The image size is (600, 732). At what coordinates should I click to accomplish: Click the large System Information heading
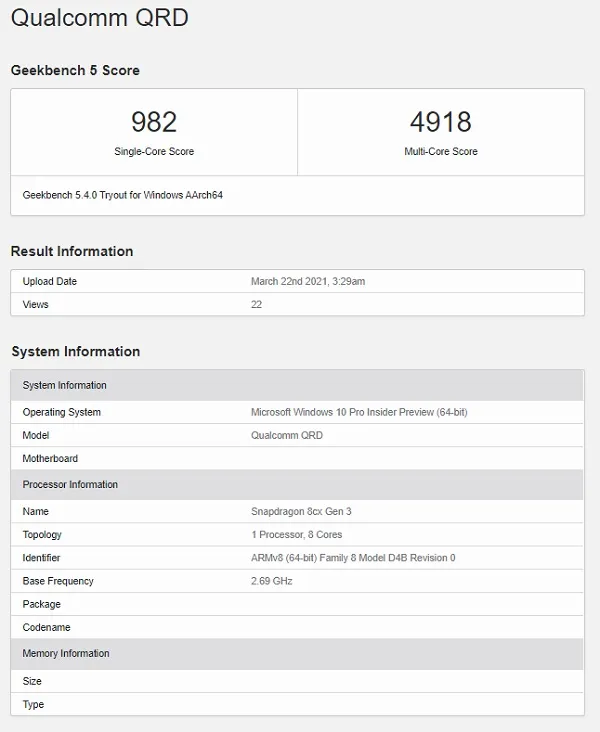coord(76,352)
